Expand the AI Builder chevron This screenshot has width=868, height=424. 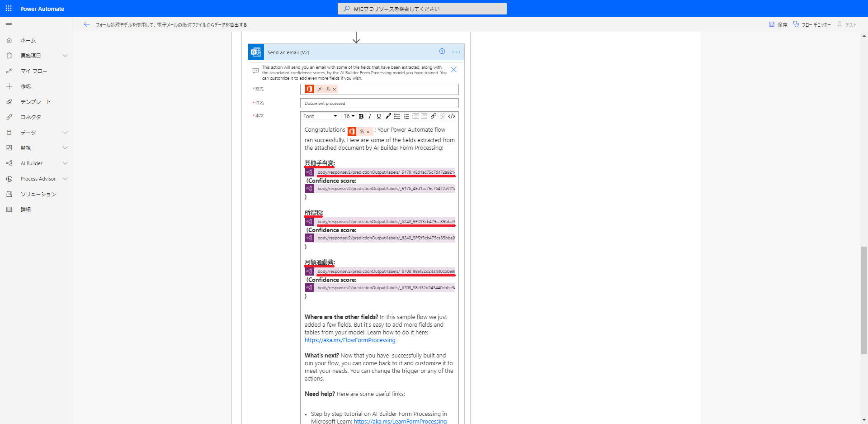[65, 163]
